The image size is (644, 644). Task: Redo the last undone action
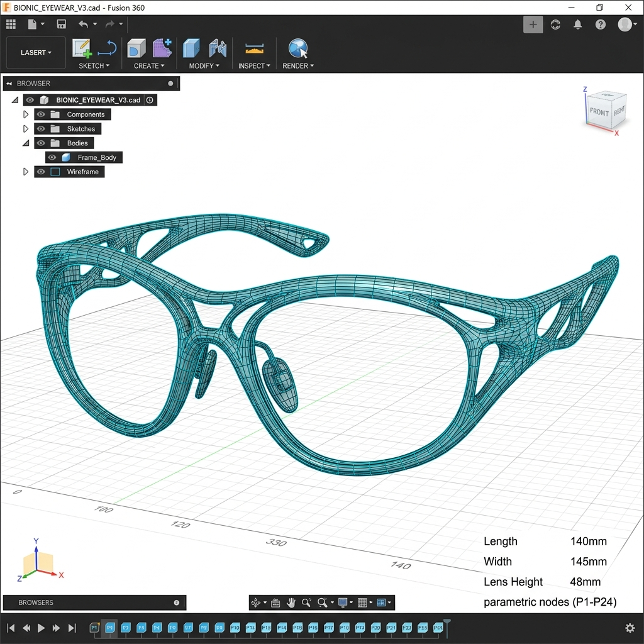point(109,25)
